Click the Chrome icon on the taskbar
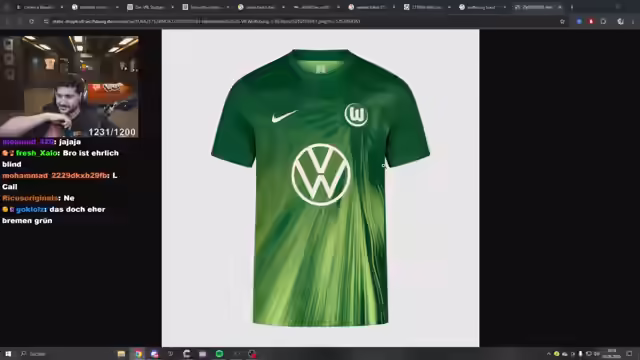The width and height of the screenshot is (640, 360). pyautogui.click(x=138, y=354)
